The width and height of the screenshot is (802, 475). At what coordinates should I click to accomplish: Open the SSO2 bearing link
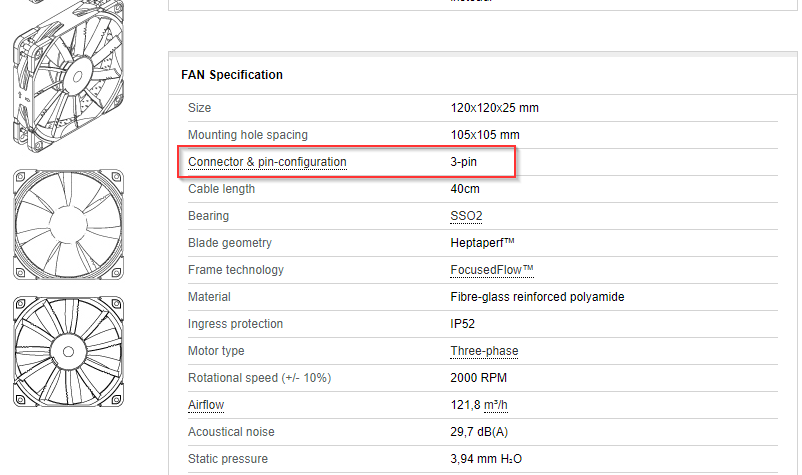tap(466, 216)
